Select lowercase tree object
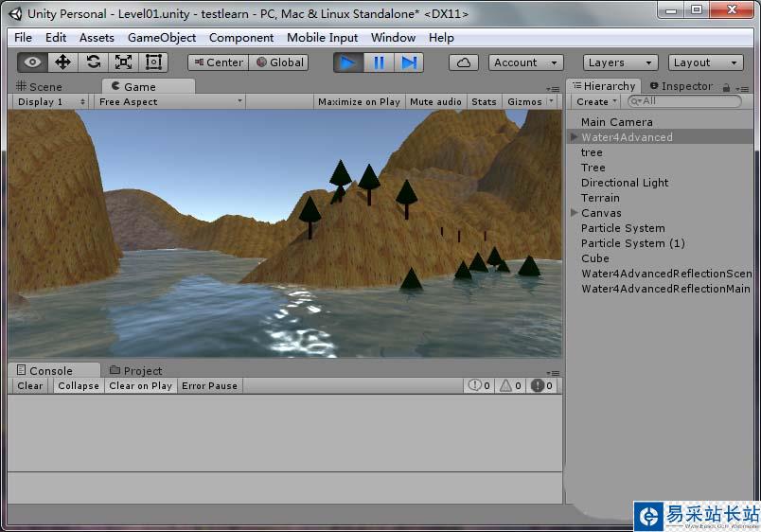This screenshot has width=761, height=532. pos(592,152)
